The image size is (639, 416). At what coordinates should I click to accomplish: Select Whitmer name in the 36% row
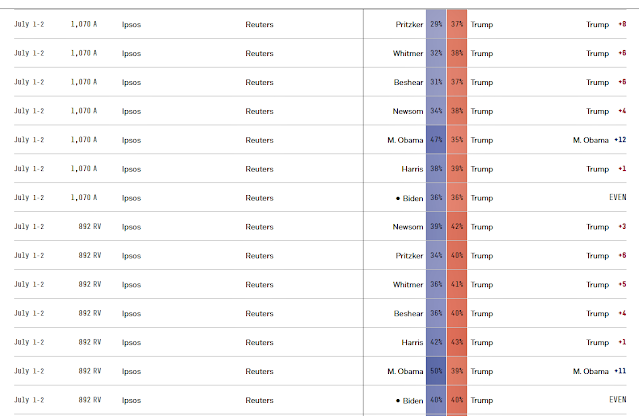tap(408, 284)
